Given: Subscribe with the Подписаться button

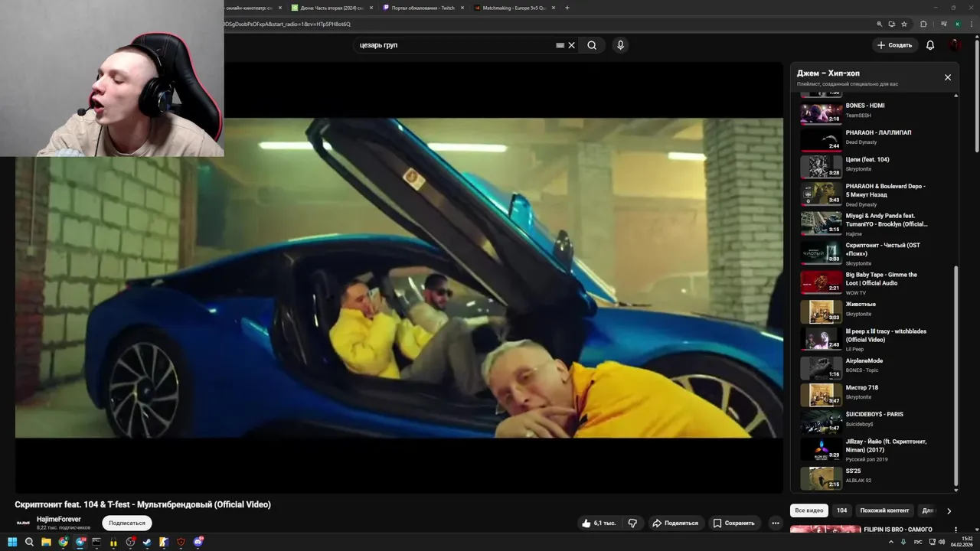Looking at the screenshot, I should [127, 523].
